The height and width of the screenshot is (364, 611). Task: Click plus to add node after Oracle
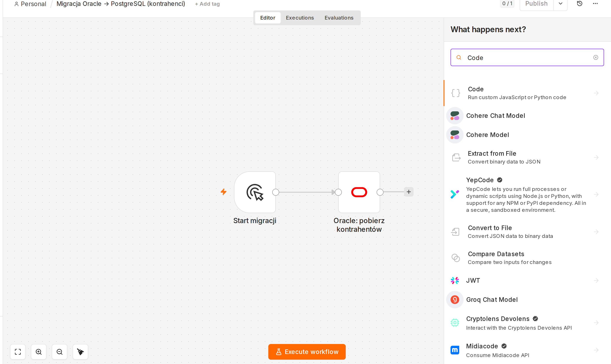click(409, 192)
